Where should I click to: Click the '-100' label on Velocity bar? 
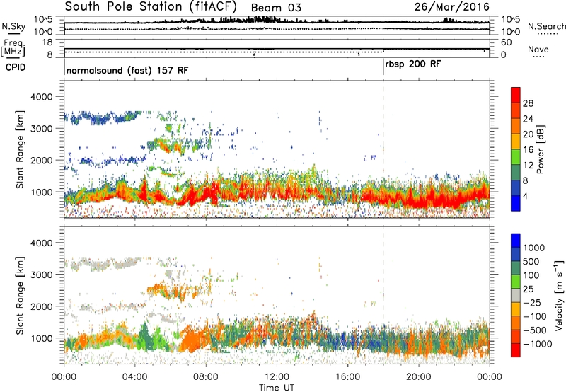pyautogui.click(x=535, y=316)
